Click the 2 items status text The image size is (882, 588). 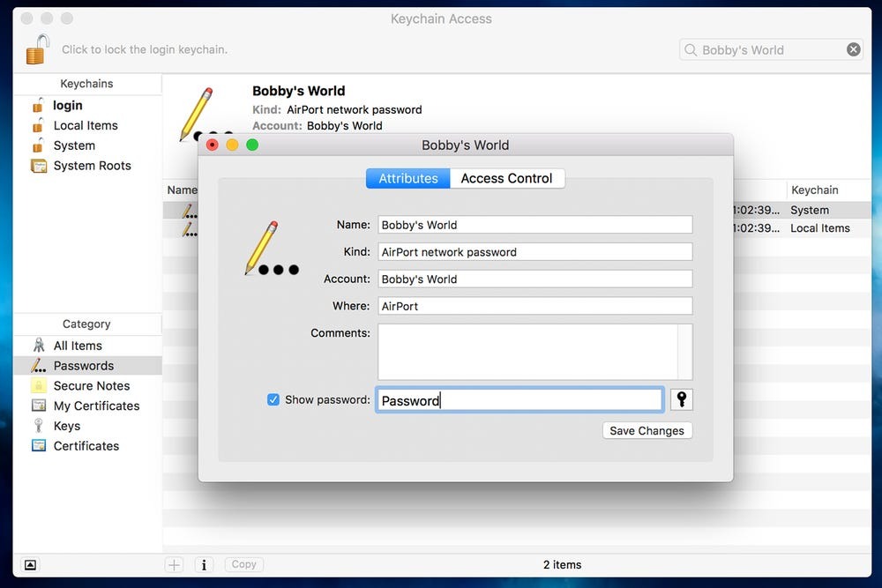click(562, 564)
